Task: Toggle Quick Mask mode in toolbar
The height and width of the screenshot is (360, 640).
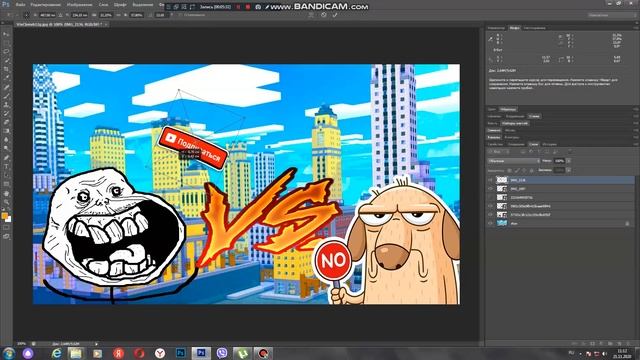Action: 6,228
